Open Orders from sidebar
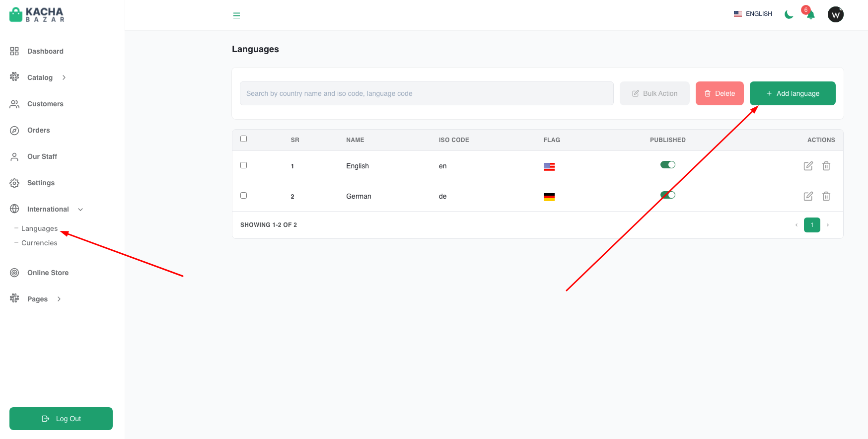This screenshot has height=439, width=868. click(x=39, y=130)
